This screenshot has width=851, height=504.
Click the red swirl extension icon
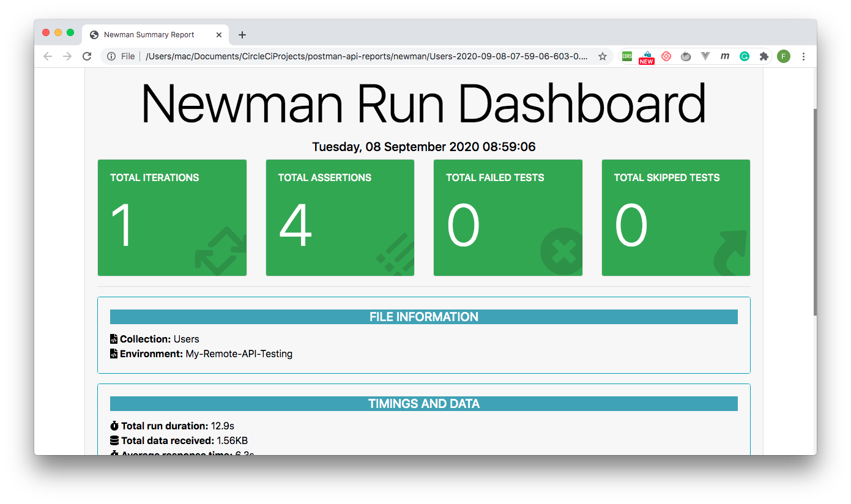(666, 56)
